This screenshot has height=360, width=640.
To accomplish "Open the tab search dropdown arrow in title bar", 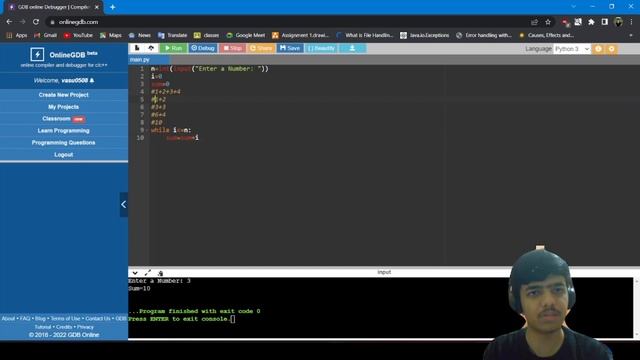I will (573, 7).
